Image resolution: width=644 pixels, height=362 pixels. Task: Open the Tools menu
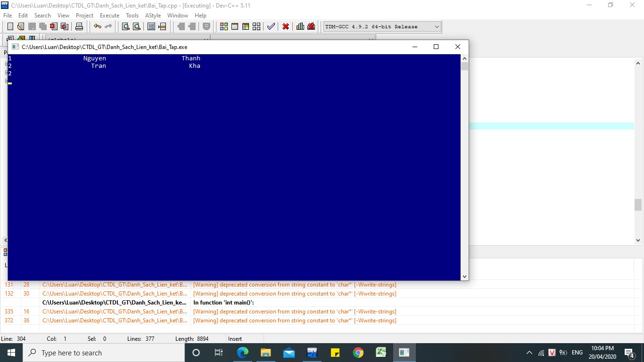[132, 16]
